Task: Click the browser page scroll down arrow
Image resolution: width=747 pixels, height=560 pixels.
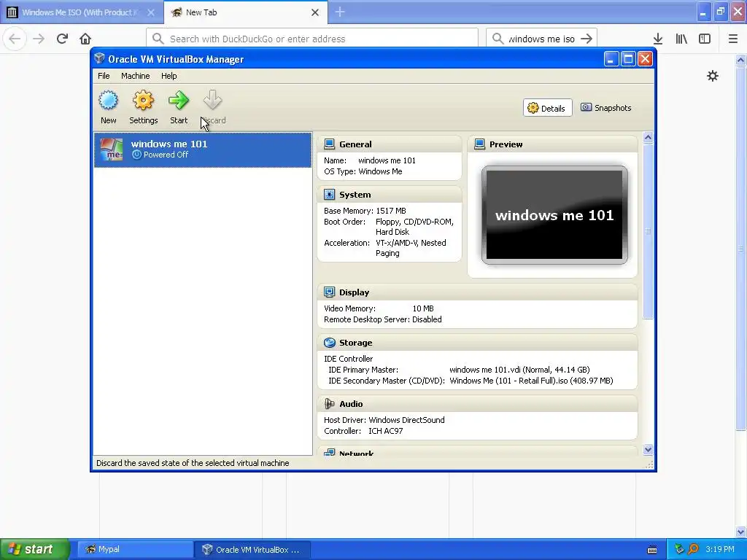Action: pos(740,532)
